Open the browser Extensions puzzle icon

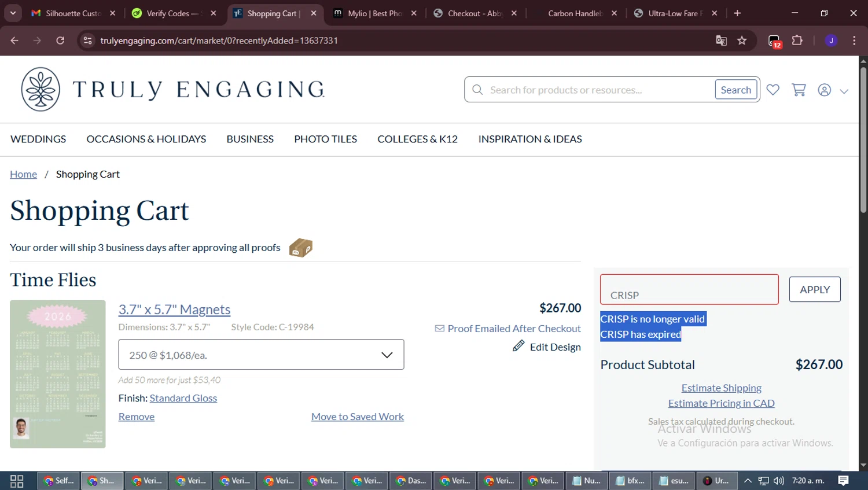797,40
